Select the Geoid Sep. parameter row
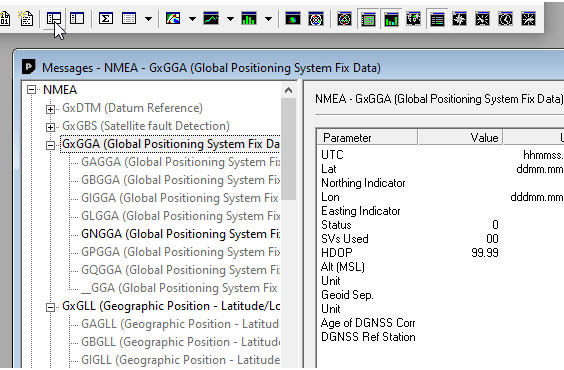The image size is (564, 370). 441,295
